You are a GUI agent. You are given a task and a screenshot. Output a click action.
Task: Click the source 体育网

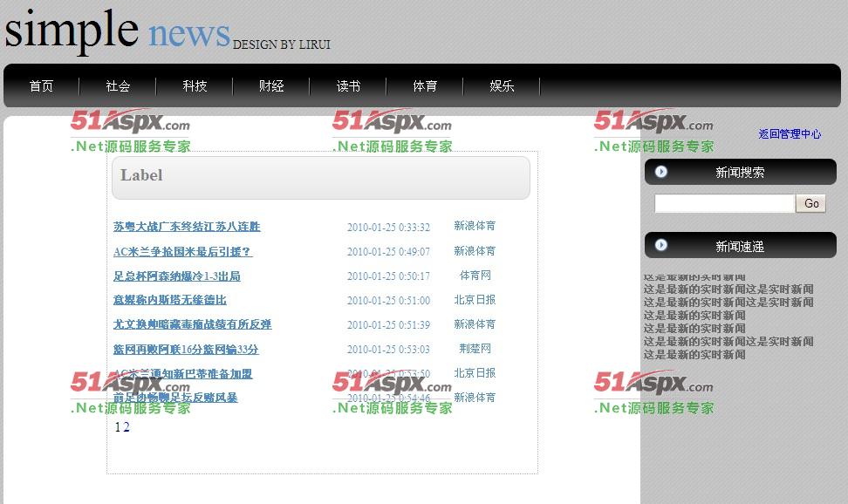pos(475,276)
